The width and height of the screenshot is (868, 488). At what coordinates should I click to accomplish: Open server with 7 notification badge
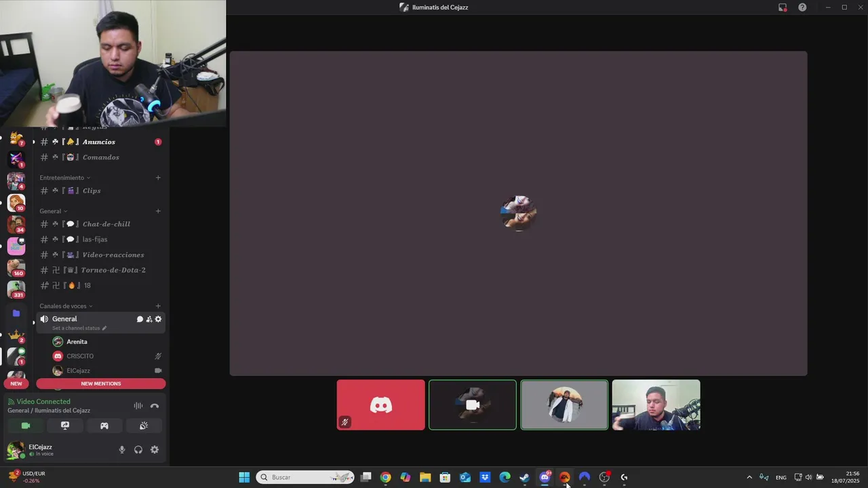click(16, 139)
